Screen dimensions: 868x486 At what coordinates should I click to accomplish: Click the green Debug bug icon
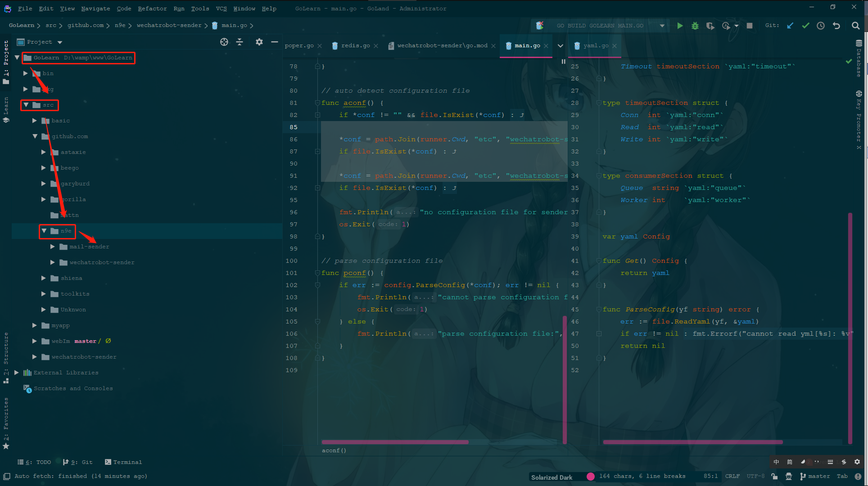(x=695, y=26)
